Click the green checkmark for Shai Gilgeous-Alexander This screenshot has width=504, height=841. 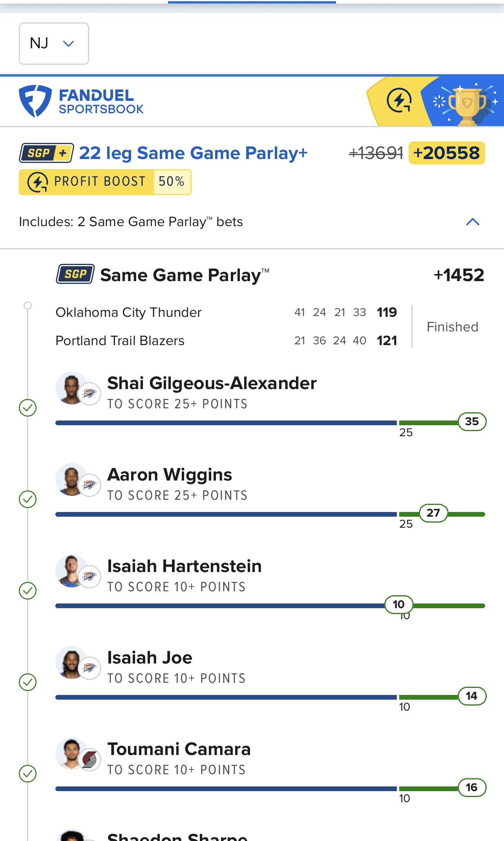[28, 408]
